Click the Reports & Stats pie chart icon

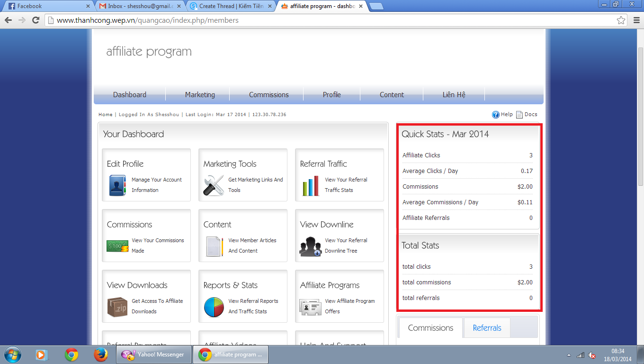tap(214, 307)
